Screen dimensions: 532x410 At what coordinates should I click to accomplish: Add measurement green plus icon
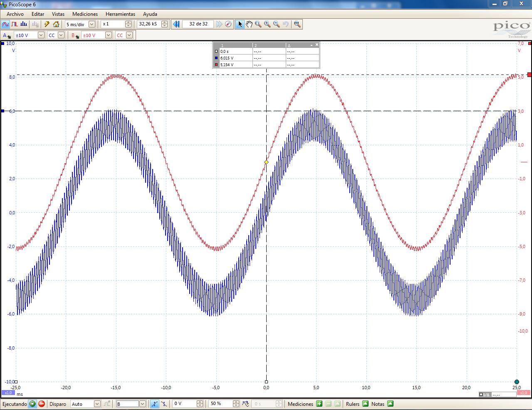pos(319,404)
